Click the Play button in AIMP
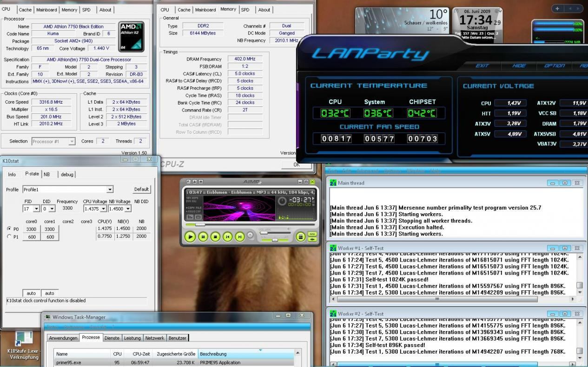The image size is (588, 367). [190, 236]
